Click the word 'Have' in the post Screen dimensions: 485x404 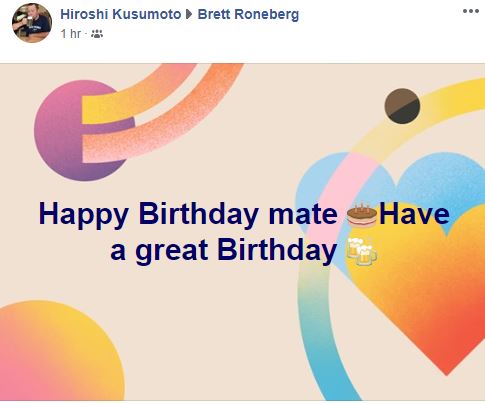[x=415, y=214]
